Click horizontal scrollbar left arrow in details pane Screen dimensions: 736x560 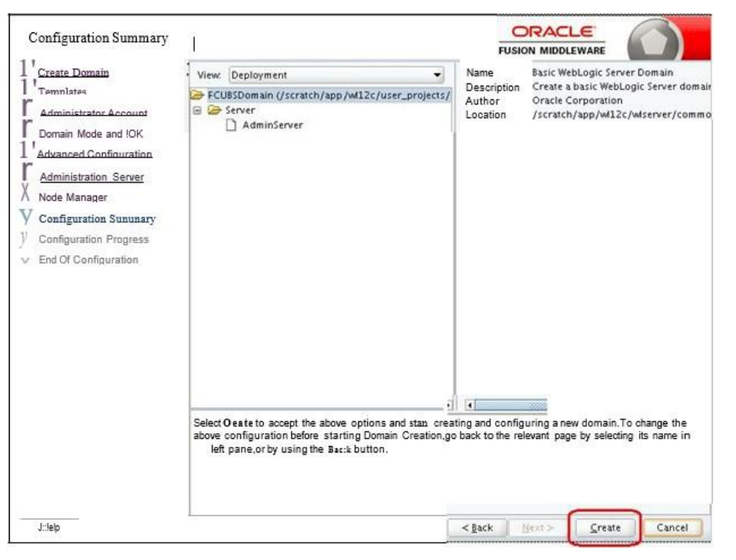(x=469, y=405)
